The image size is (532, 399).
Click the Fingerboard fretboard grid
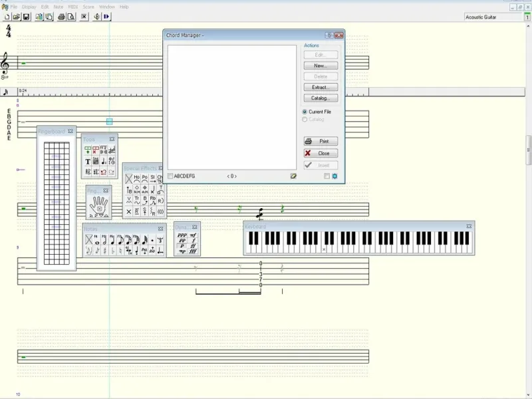point(57,203)
